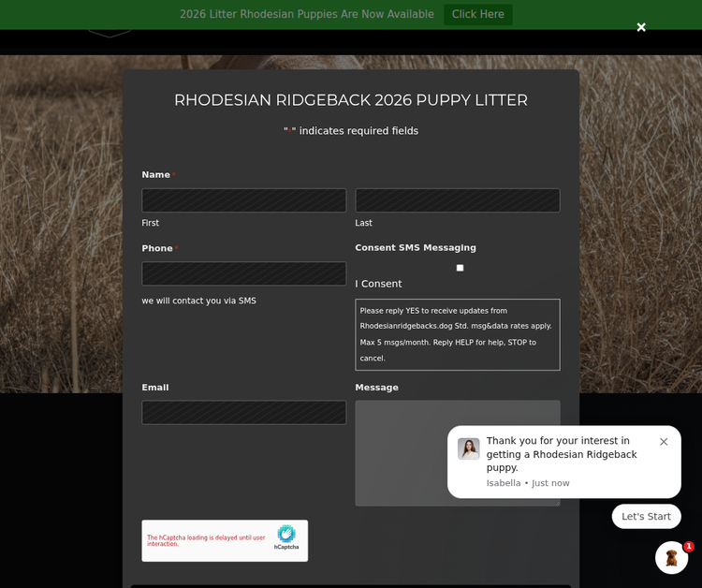The width and height of the screenshot is (702, 588).
Task: Click the "2026 Litter Rhodesian Puppies" banner text
Action: (x=306, y=14)
